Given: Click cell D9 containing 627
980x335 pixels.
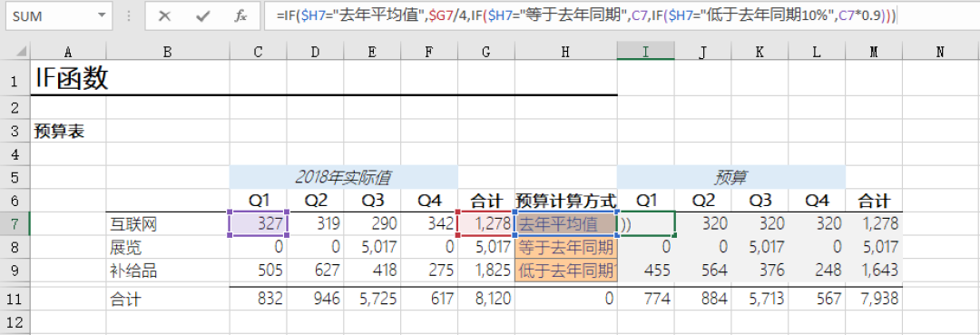Looking at the screenshot, I should click(x=315, y=270).
